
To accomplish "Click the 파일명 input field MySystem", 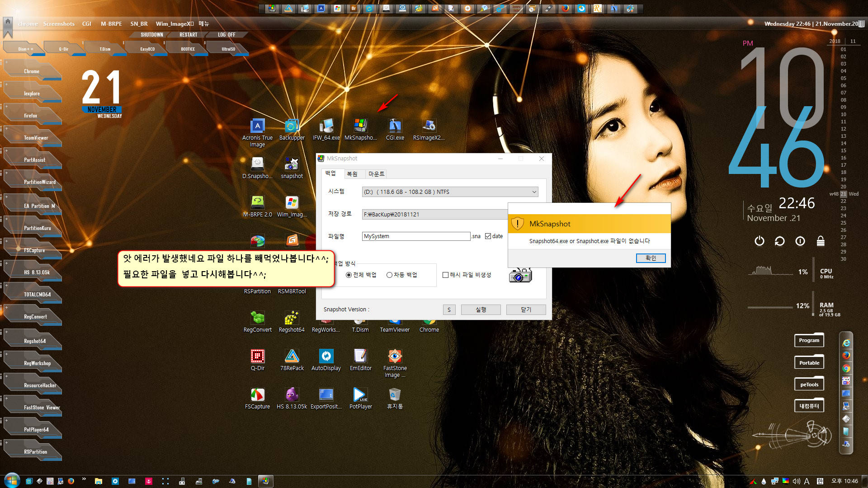I will pos(416,236).
